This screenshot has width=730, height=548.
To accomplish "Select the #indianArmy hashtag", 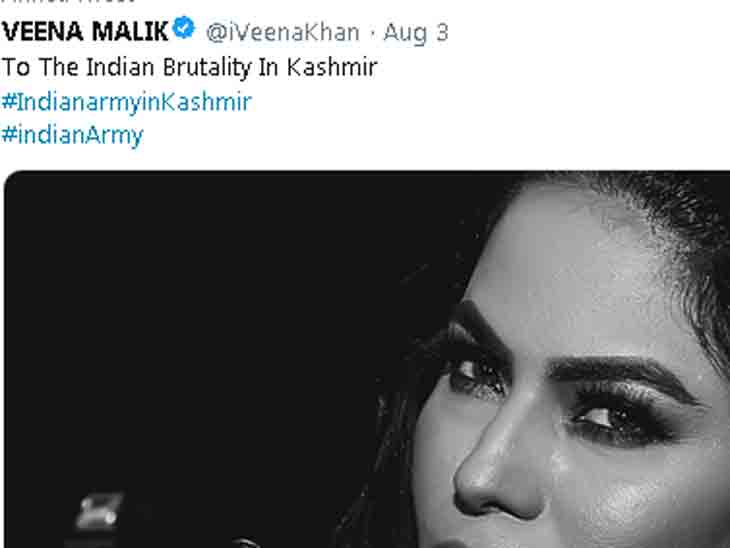I will click(x=73, y=136).
